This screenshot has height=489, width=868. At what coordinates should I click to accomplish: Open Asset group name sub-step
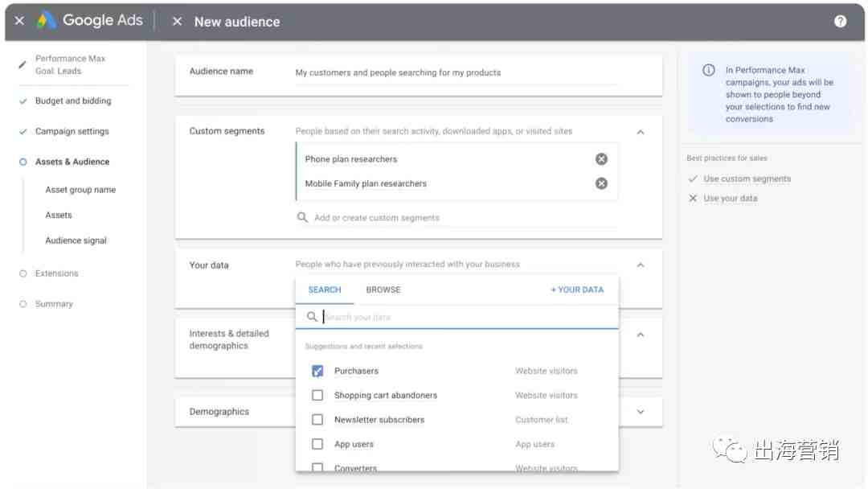pos(81,189)
